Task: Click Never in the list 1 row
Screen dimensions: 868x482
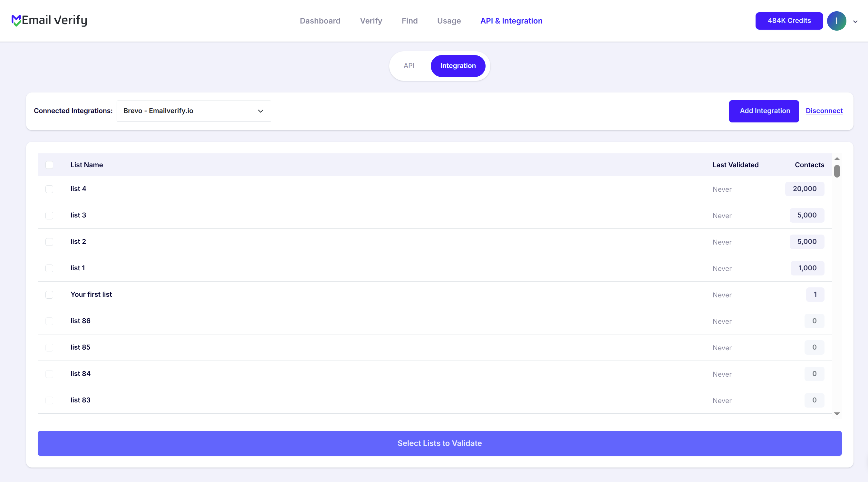Action: tap(722, 269)
